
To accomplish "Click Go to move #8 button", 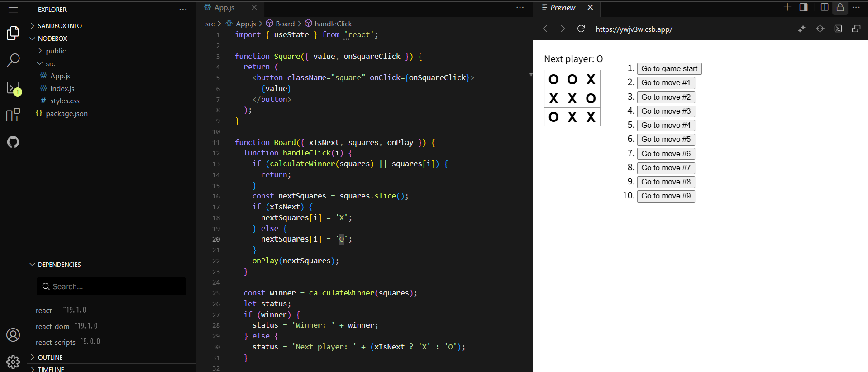I will pyautogui.click(x=666, y=182).
